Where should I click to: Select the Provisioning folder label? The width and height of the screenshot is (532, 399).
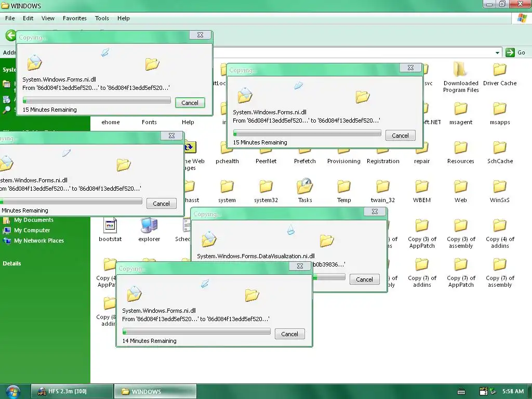click(x=344, y=161)
